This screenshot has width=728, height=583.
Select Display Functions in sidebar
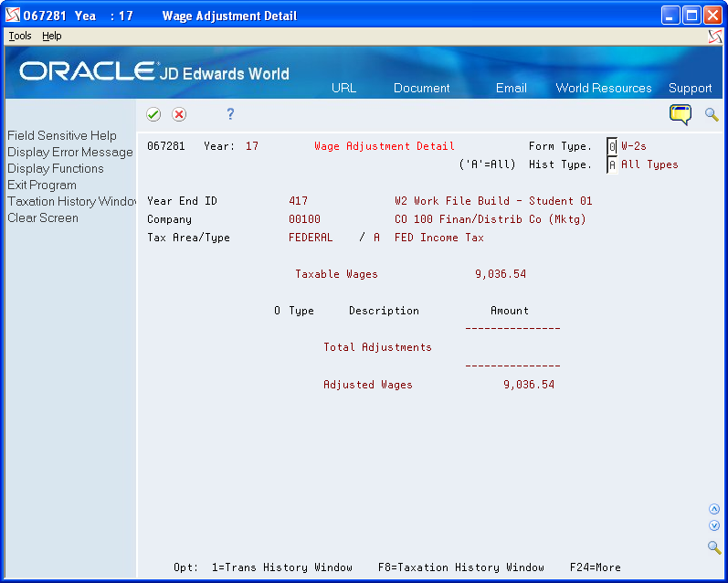coord(55,168)
